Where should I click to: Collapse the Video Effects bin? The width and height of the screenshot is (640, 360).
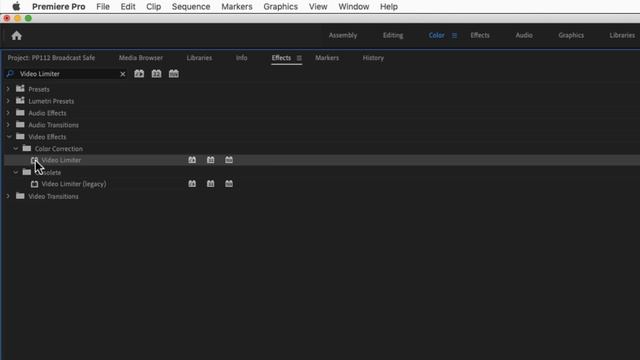pos(9,137)
